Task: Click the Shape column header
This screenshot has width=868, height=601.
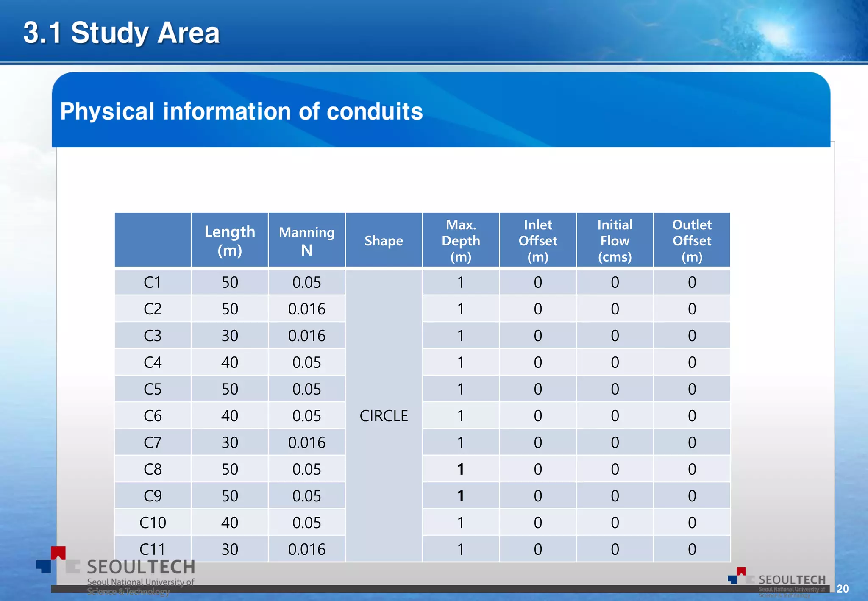Action: (x=384, y=241)
